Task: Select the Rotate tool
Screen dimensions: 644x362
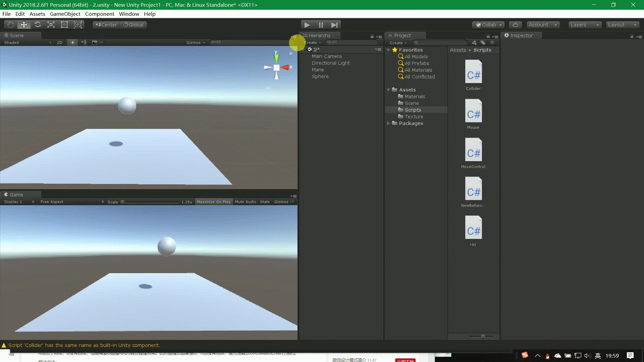Action: [x=38, y=24]
